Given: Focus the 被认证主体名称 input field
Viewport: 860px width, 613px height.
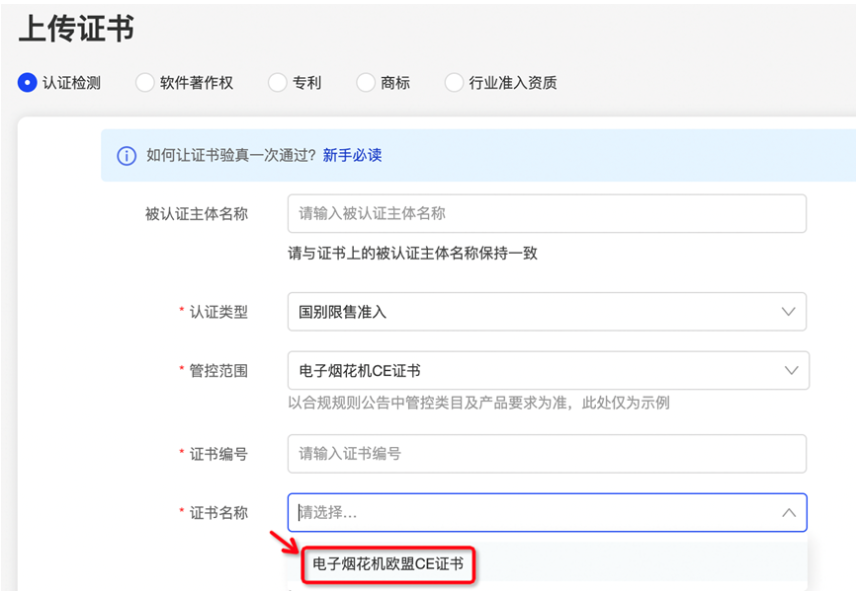Looking at the screenshot, I should point(546,213).
